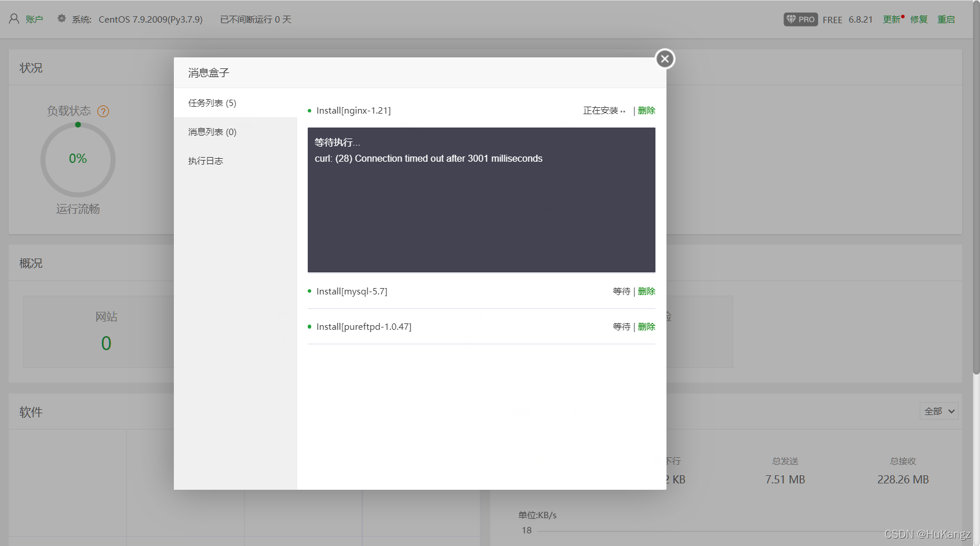
Task: Click the uptime days text
Action: coord(256,19)
